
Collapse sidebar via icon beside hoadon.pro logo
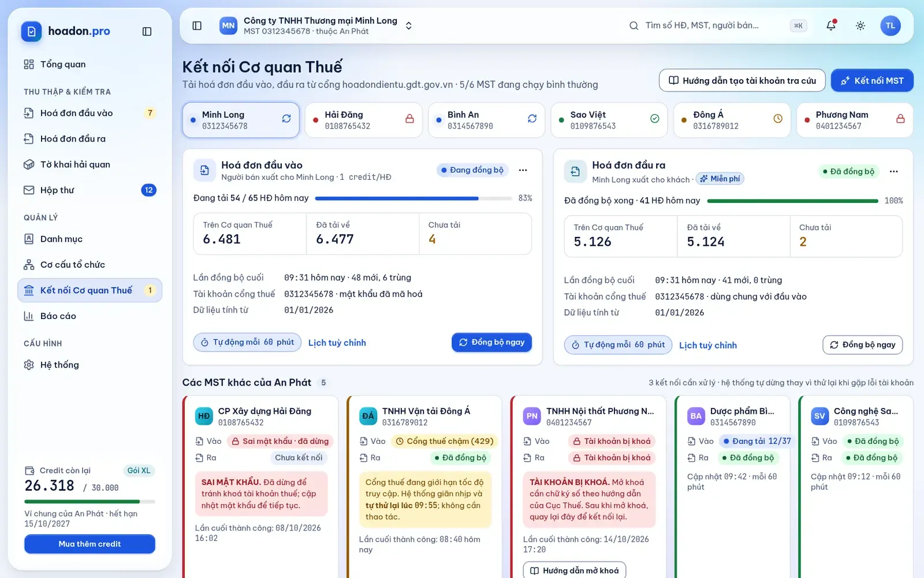click(x=147, y=31)
